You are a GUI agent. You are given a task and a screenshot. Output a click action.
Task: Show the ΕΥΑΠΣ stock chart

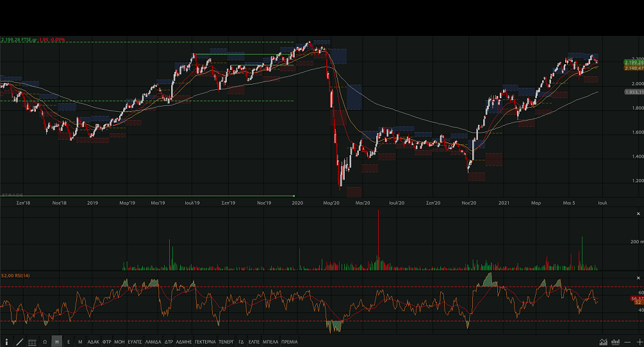click(135, 342)
